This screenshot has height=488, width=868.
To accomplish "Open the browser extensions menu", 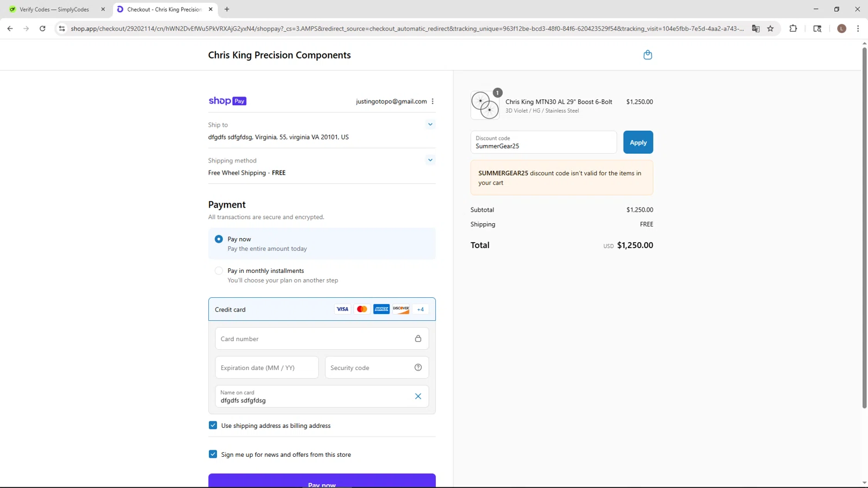I will point(793,28).
